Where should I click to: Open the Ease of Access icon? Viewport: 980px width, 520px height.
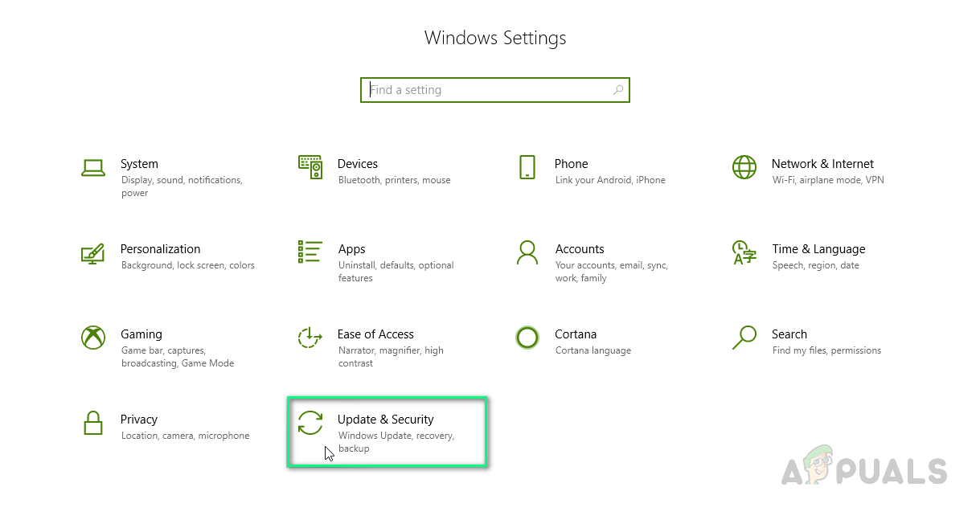coord(310,338)
